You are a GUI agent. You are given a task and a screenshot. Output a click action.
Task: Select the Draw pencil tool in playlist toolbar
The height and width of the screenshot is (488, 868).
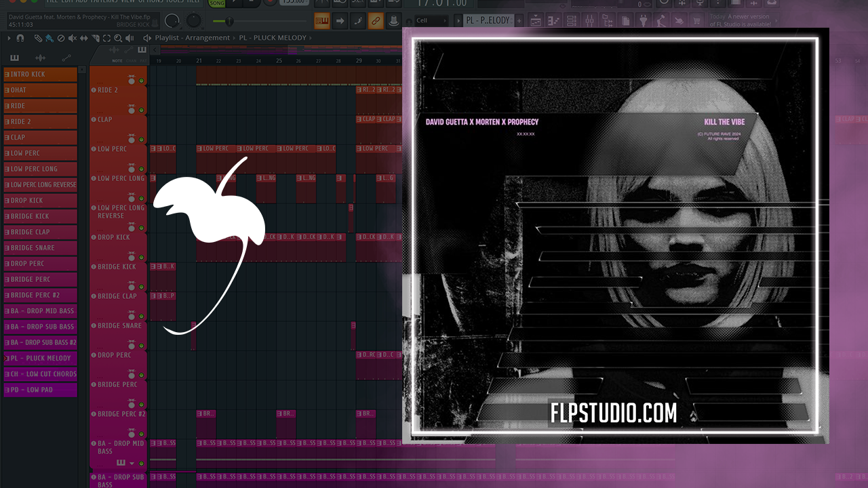(x=38, y=39)
